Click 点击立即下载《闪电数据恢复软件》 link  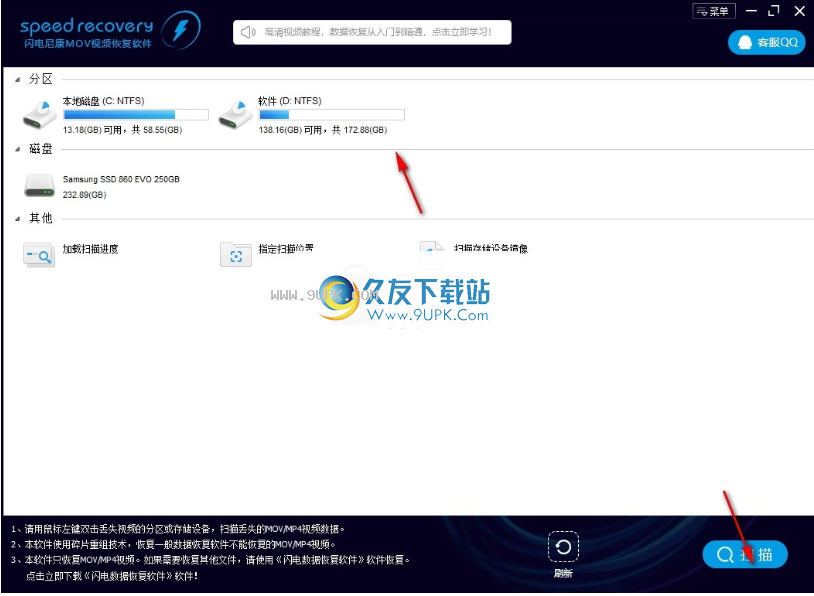[112, 576]
